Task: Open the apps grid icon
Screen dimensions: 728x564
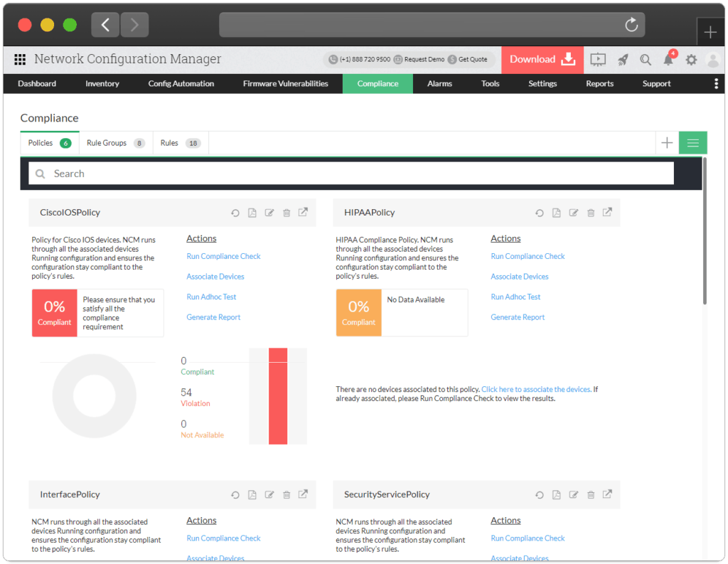Action: pos(20,60)
